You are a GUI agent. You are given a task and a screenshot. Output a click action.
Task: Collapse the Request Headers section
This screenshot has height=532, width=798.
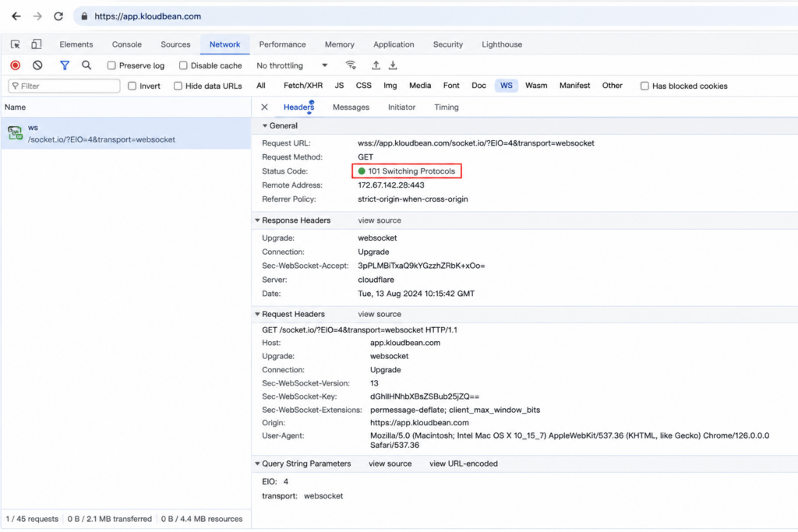(x=257, y=314)
